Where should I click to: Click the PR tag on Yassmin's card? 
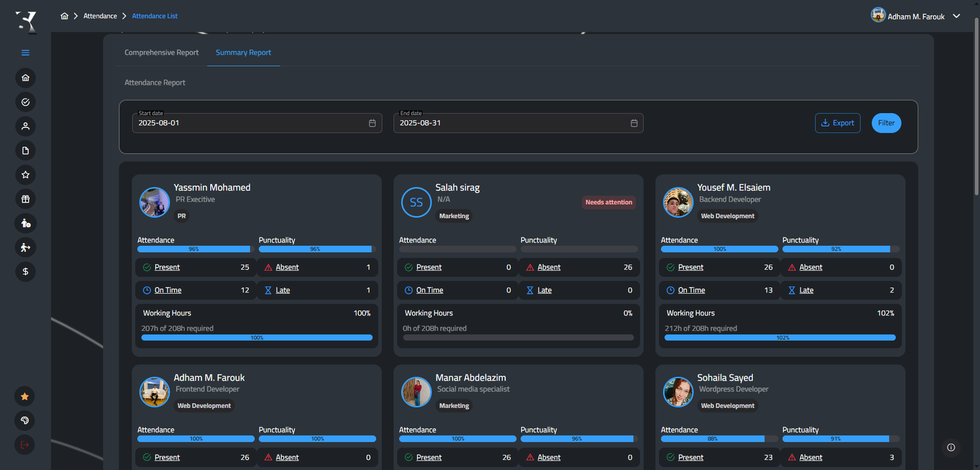pos(182,216)
